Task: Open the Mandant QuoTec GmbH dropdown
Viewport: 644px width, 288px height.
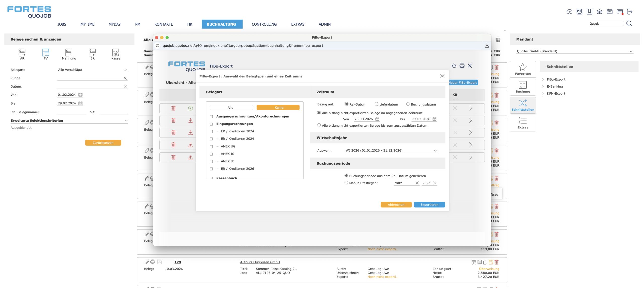Action: (575, 51)
